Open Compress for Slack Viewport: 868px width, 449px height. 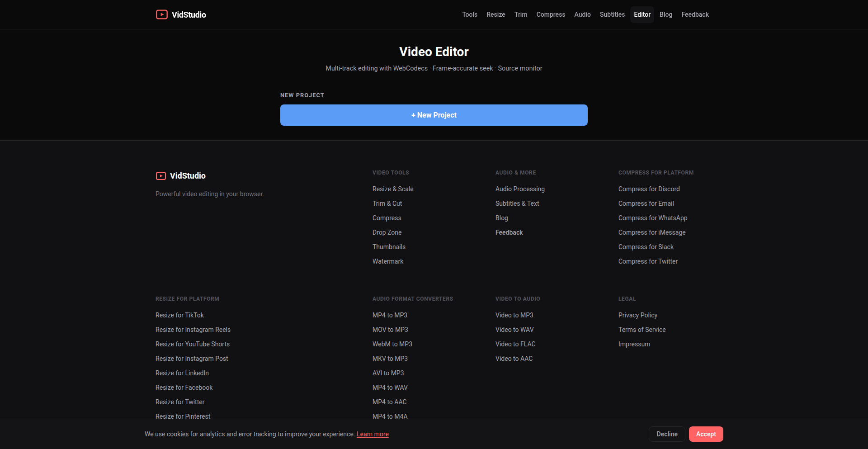[x=646, y=247]
